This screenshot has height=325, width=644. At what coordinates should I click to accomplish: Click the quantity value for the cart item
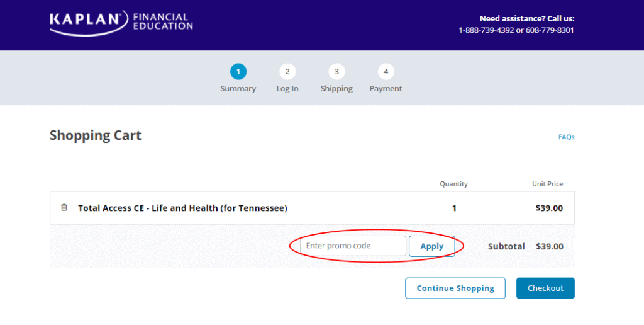454,208
